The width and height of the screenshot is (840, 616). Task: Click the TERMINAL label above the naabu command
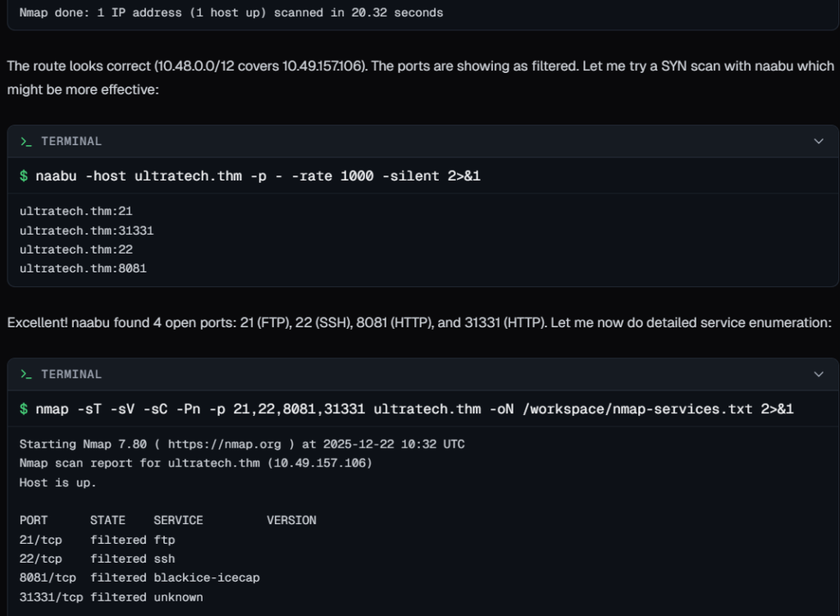71,141
